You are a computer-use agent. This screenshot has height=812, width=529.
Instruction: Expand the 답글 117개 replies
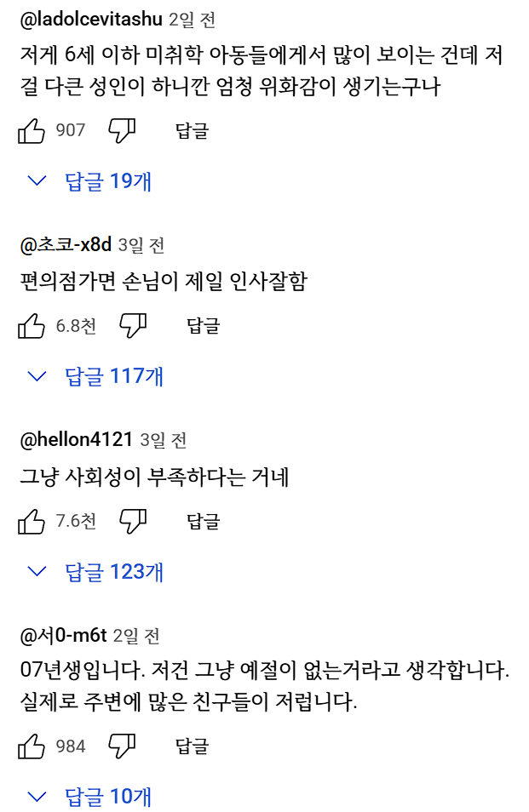[x=96, y=376]
